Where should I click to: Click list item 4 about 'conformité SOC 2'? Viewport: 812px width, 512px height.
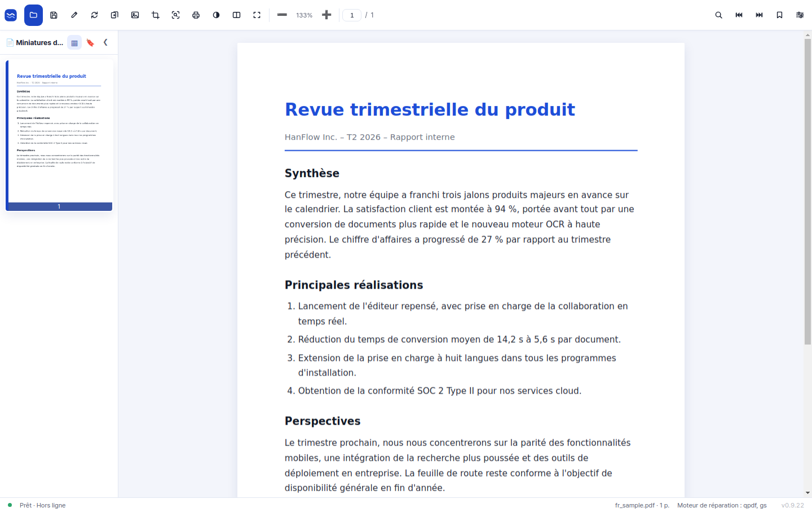point(439,391)
